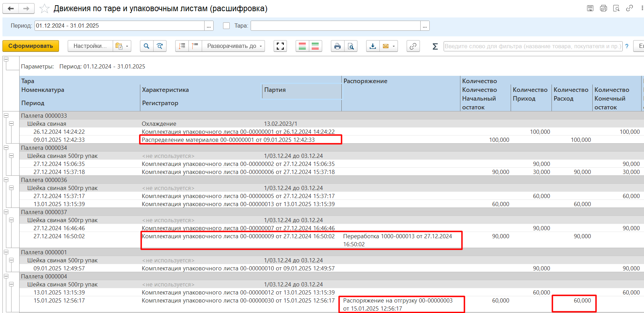Click the magnifier search icon in toolbar
This screenshot has height=313, width=644.
tap(147, 46)
